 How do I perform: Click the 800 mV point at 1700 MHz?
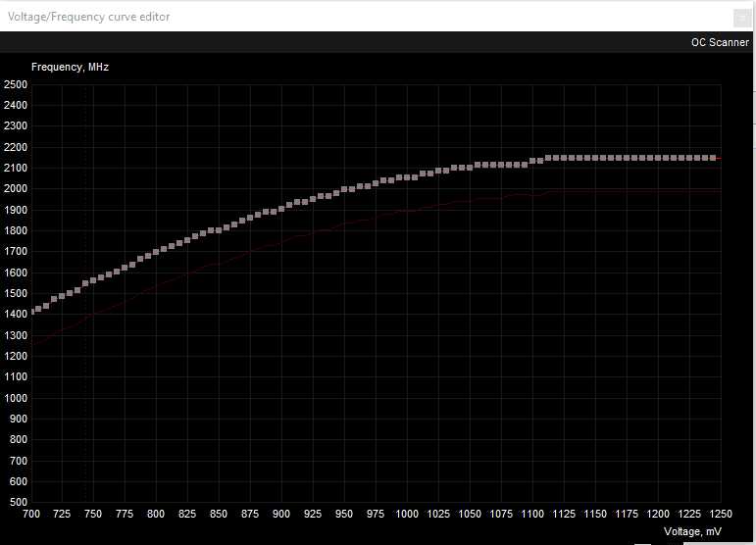(156, 252)
